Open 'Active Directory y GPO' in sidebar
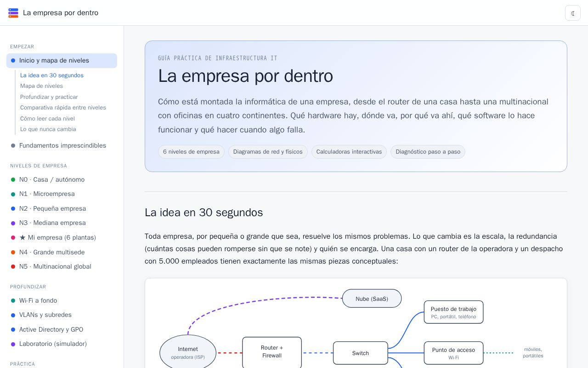 click(62, 329)
